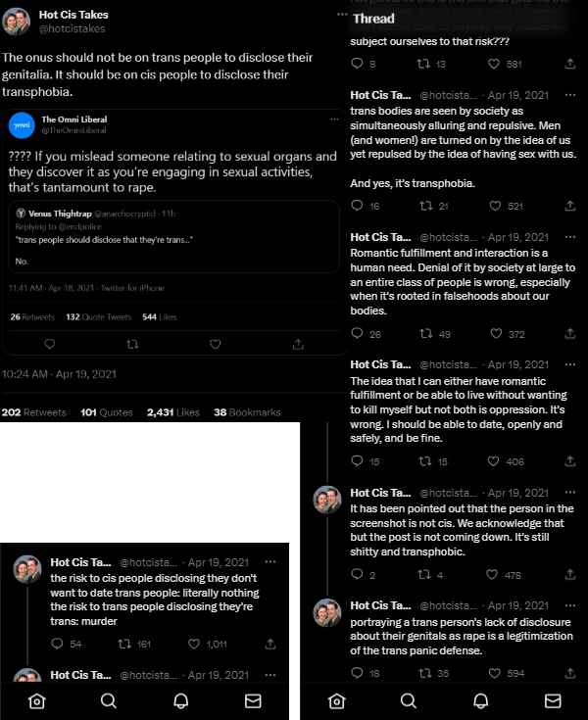The height and width of the screenshot is (720, 588).
Task: Open Search in the left bottom navigation
Action: [x=109, y=700]
